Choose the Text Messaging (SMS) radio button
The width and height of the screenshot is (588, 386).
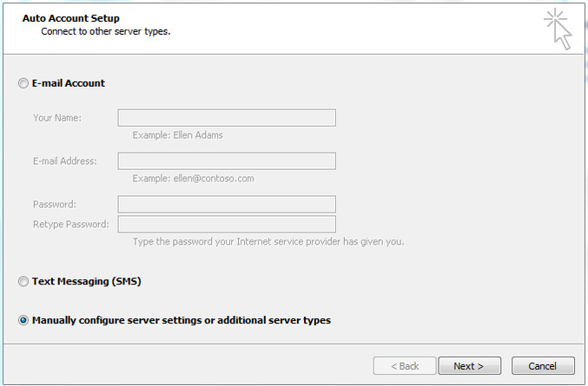(23, 281)
